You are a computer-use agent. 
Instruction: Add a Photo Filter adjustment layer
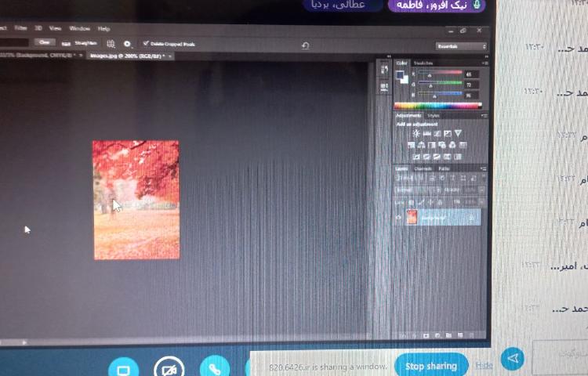pos(442,145)
